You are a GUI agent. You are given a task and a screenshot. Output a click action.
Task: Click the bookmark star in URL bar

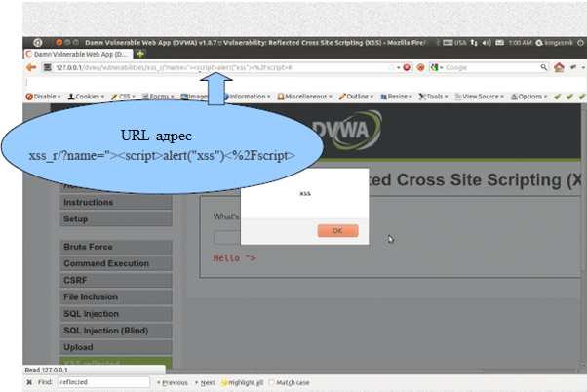392,67
